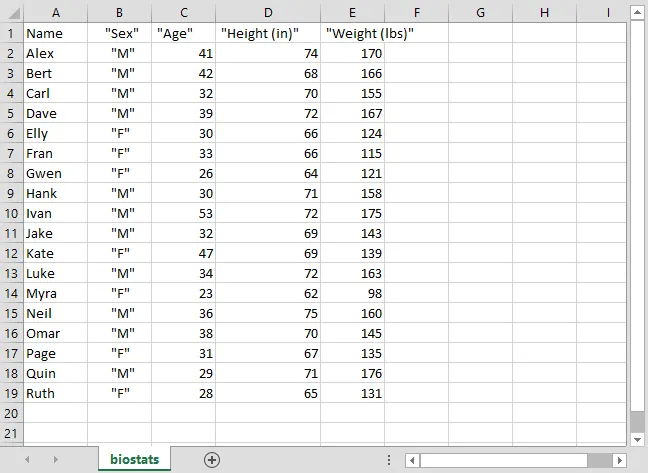Screen dimensions: 648x473
Task: Select the cell containing Alex
Action: coord(55,53)
